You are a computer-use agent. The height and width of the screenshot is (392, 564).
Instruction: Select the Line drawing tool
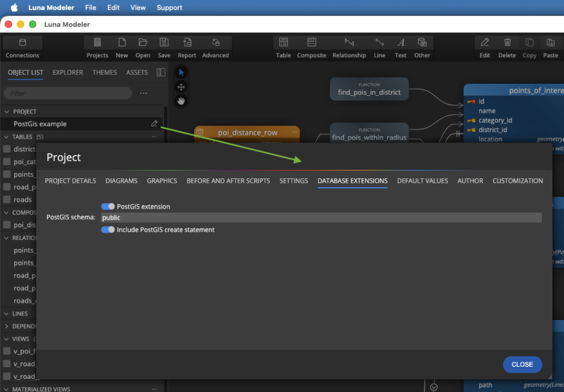(x=379, y=47)
